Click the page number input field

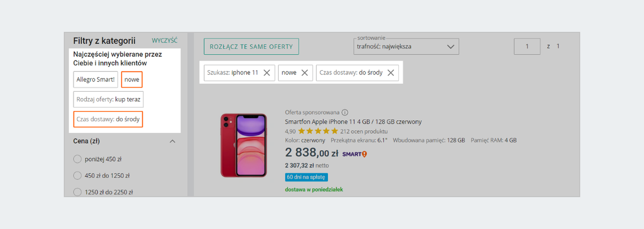point(527,47)
